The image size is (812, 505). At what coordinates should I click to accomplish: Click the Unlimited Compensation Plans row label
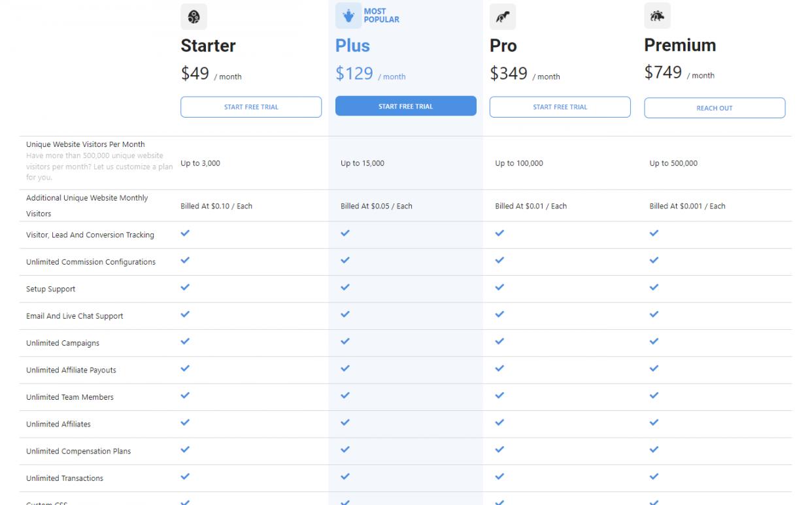click(78, 451)
